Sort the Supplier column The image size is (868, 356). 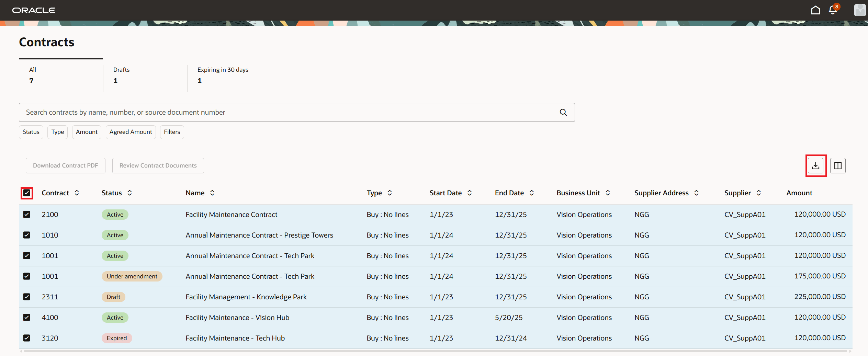759,193
